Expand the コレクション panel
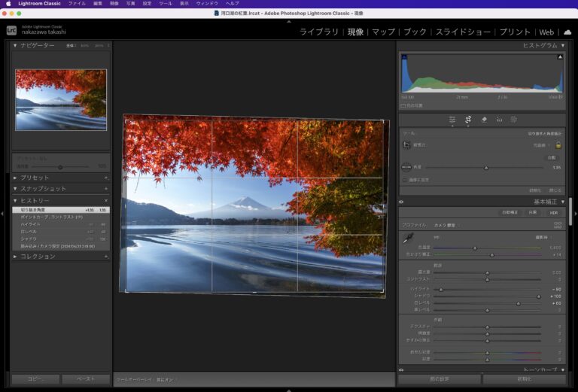The width and height of the screenshot is (578, 392). (37, 256)
